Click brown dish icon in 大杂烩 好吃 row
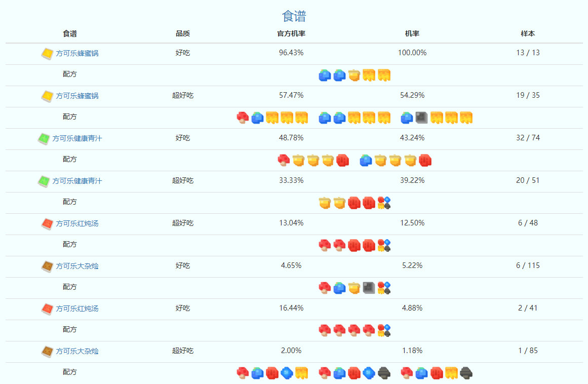This screenshot has height=384, width=588. pos(47,266)
